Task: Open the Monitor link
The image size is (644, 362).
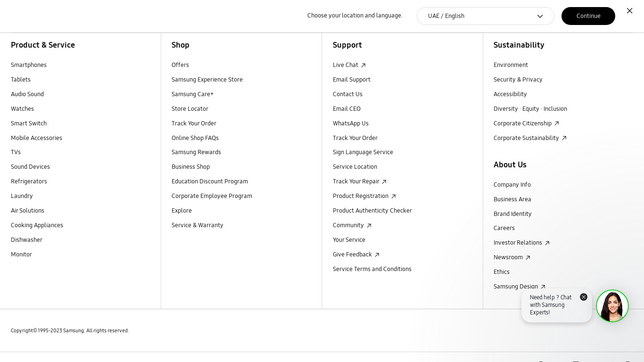Action: (21, 255)
